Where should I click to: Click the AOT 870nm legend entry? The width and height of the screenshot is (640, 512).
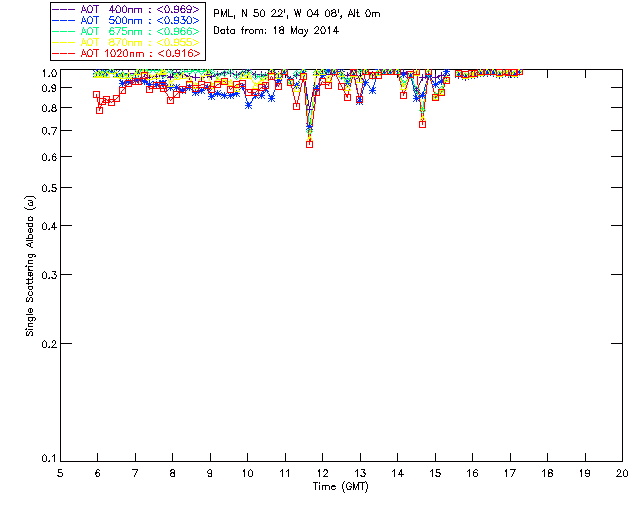pos(127,42)
